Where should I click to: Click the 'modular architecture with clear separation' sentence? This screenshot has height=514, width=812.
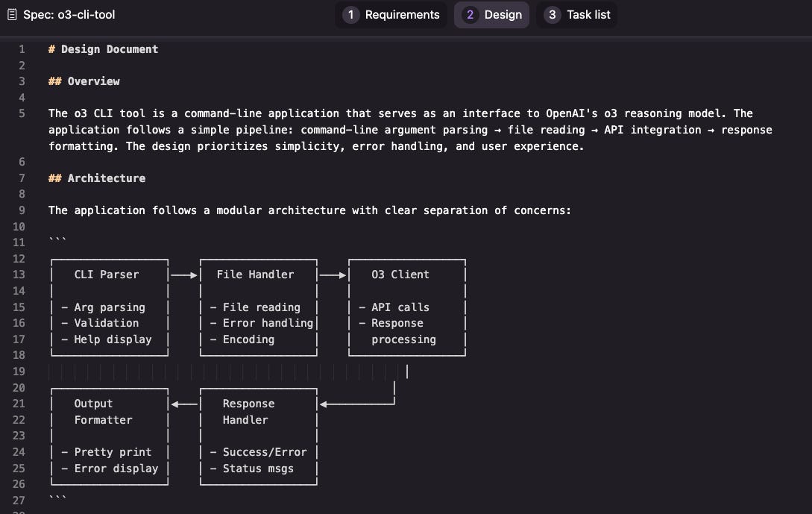point(309,210)
